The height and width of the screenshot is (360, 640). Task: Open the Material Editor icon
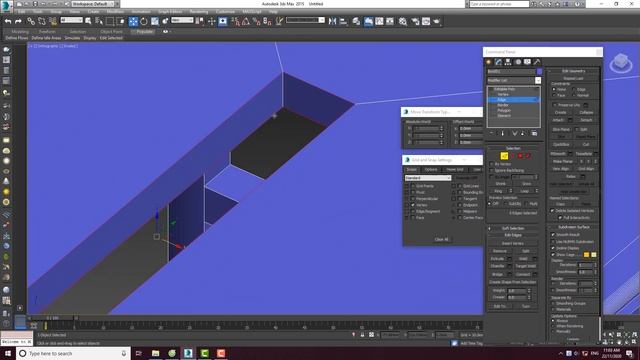(x=403, y=21)
